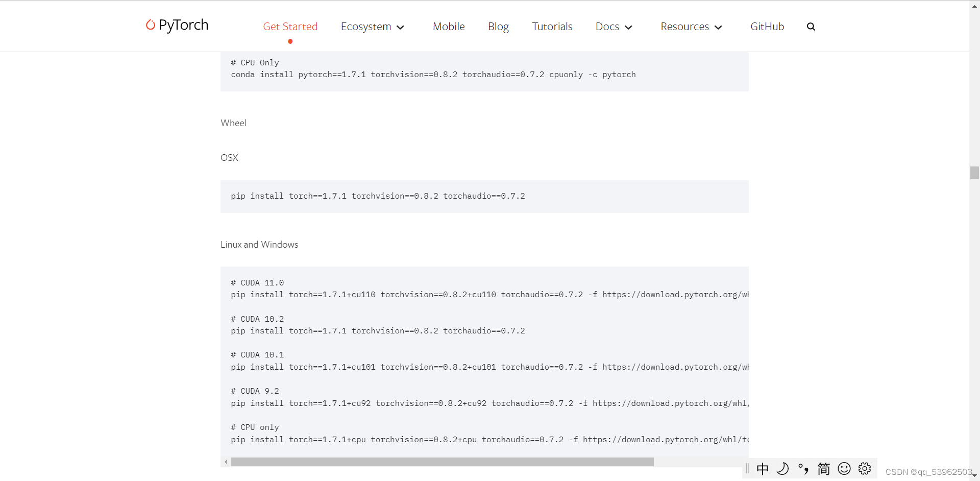Screen dimensions: 980x481
Task: Click the PyTorch flame logo
Action: click(x=151, y=25)
